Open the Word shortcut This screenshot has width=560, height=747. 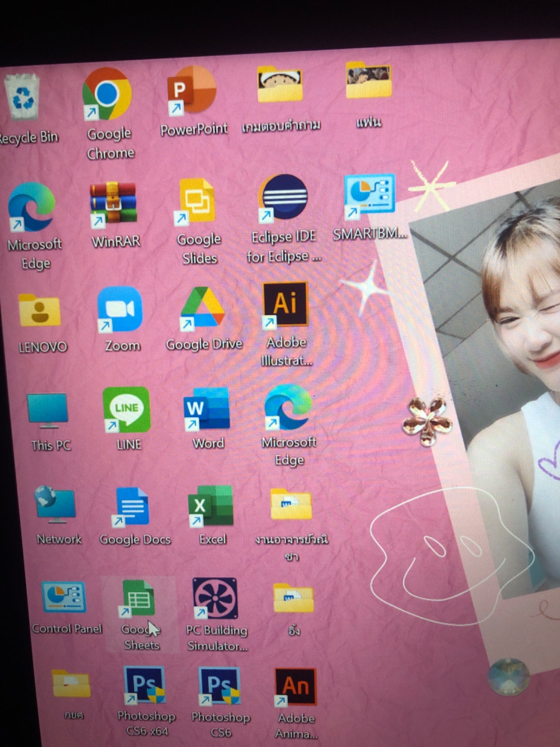coord(207,409)
